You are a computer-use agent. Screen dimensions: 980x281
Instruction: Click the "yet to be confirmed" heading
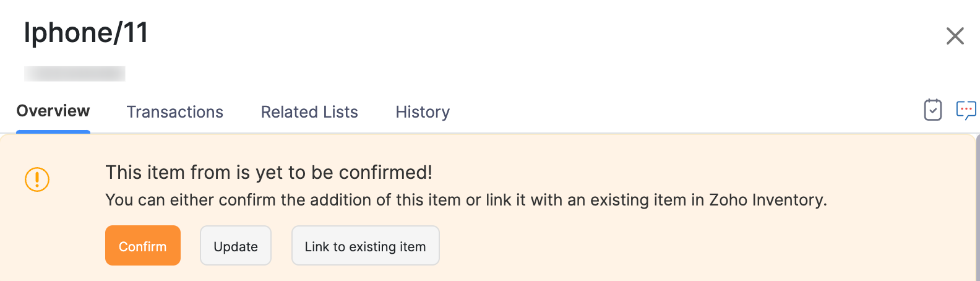(269, 172)
